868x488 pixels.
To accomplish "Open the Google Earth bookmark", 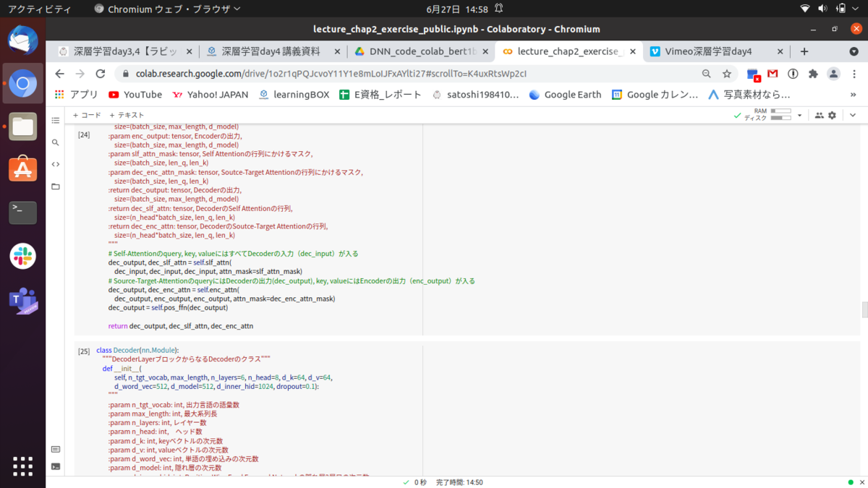I will point(566,95).
